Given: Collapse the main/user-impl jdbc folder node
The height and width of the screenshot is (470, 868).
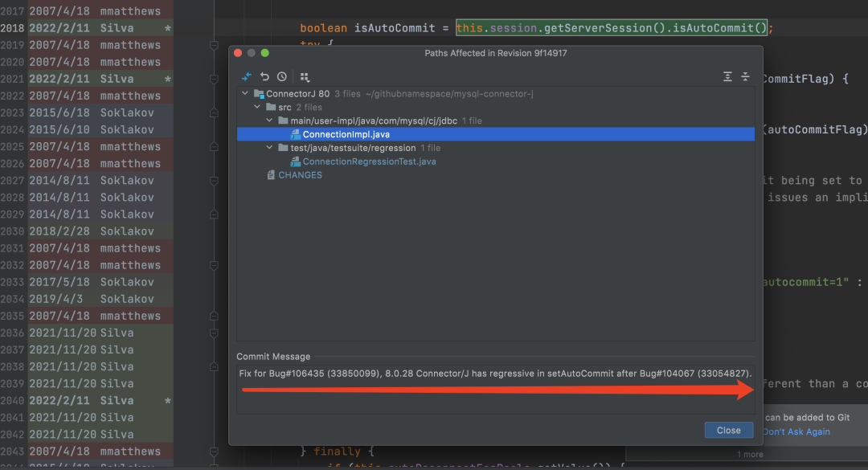Looking at the screenshot, I should click(x=270, y=121).
